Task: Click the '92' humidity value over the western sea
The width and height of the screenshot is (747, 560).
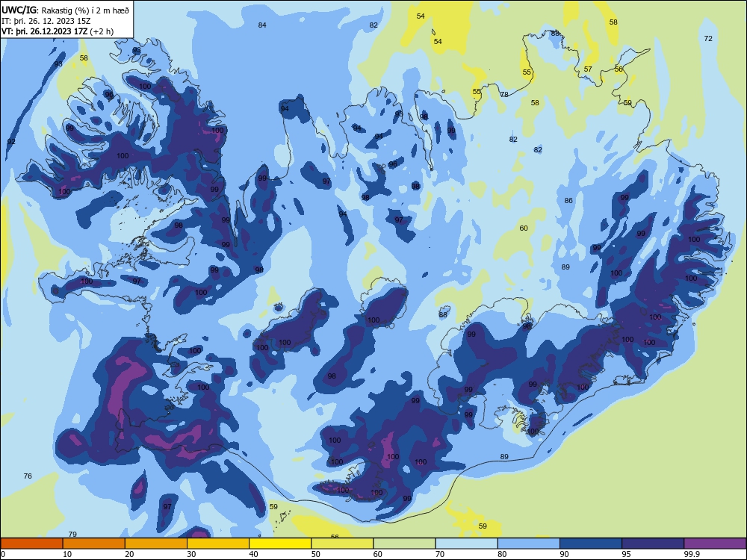Action: tap(11, 141)
